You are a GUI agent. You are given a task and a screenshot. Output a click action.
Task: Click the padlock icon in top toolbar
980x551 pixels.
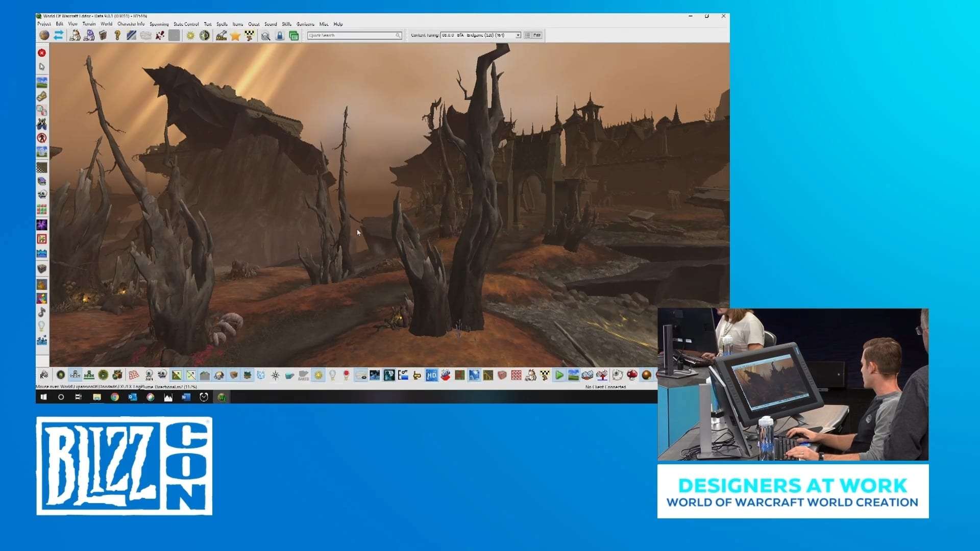click(280, 36)
